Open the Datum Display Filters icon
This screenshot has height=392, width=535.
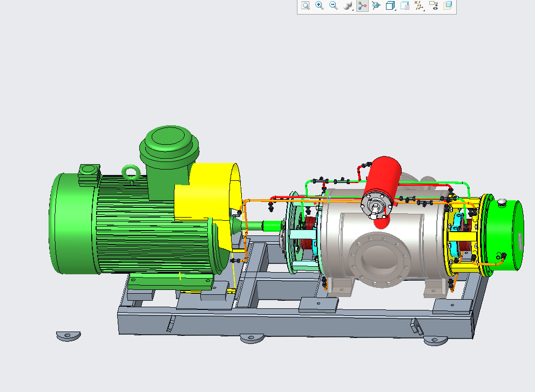click(x=419, y=5)
